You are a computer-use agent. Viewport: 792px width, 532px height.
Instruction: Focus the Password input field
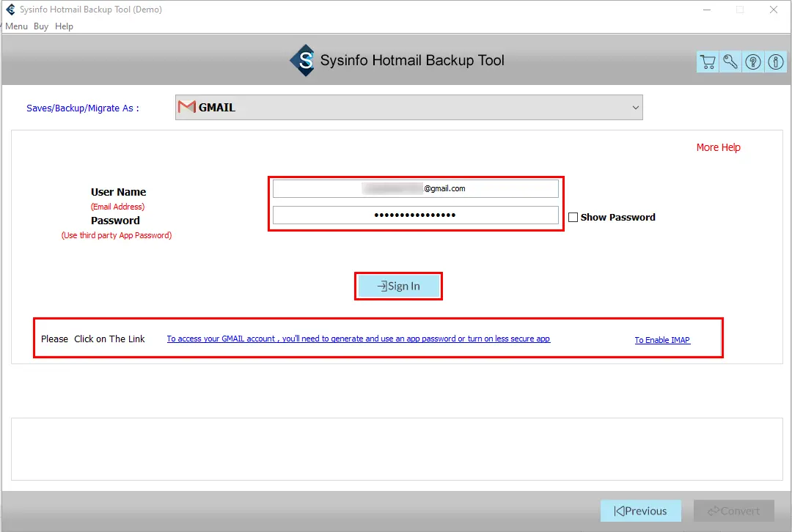click(x=416, y=215)
